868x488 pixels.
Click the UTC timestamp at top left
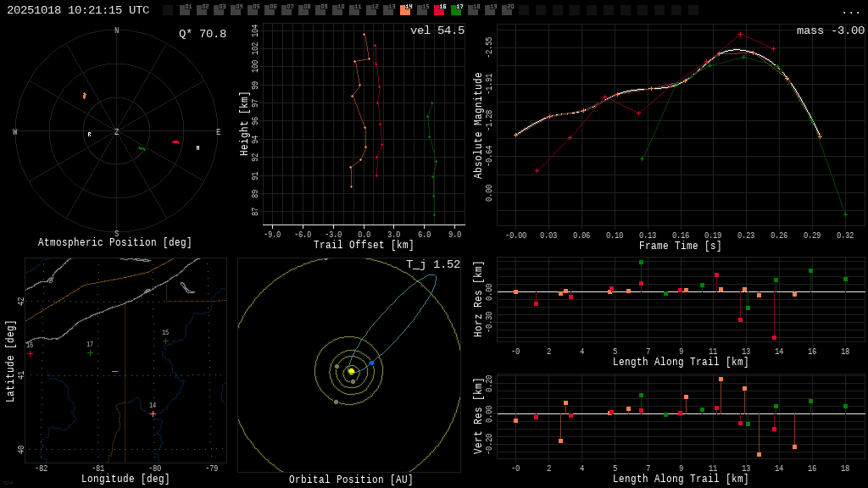tap(78, 10)
